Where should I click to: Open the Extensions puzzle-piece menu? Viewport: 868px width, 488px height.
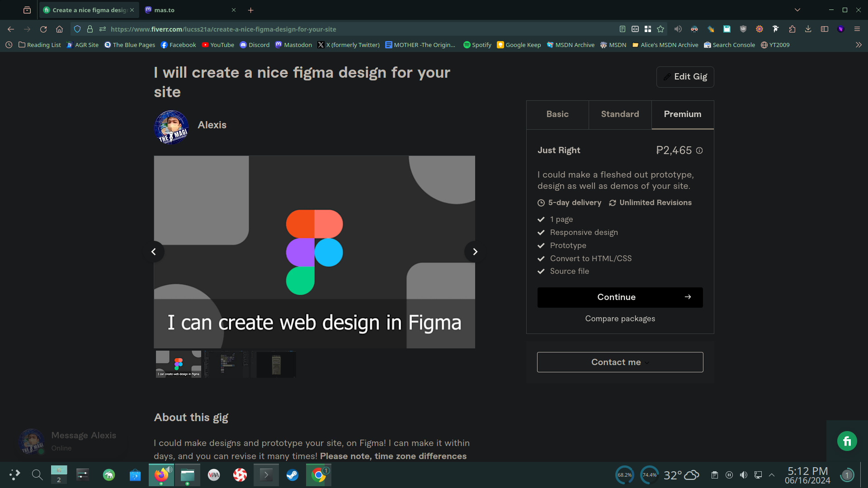(792, 29)
